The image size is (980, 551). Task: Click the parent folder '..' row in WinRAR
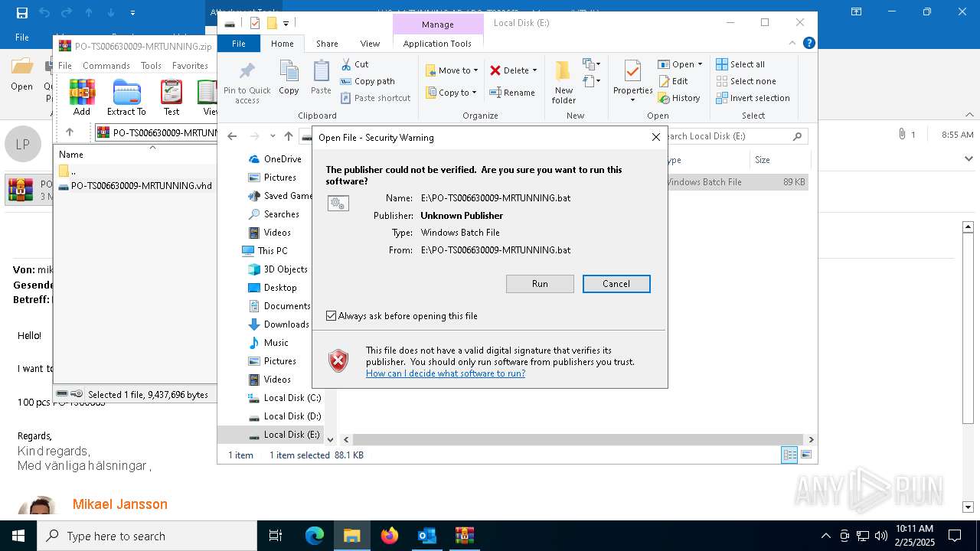[135, 171]
